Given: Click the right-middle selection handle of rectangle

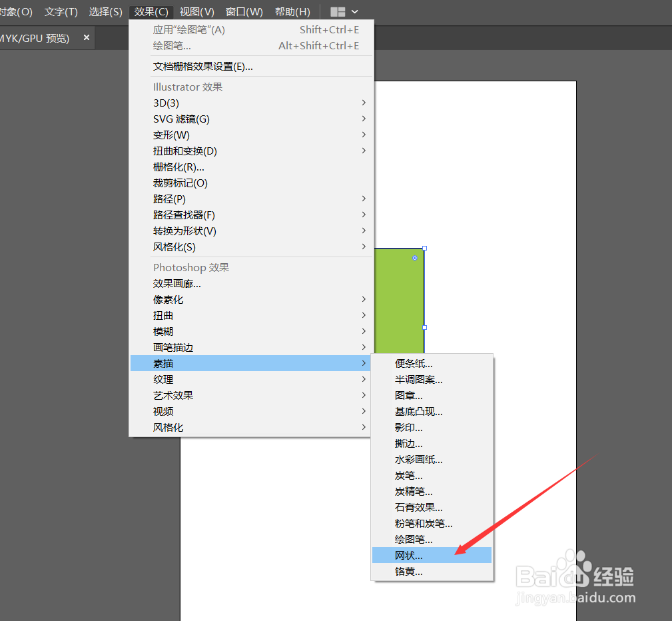Looking at the screenshot, I should click(x=424, y=328).
